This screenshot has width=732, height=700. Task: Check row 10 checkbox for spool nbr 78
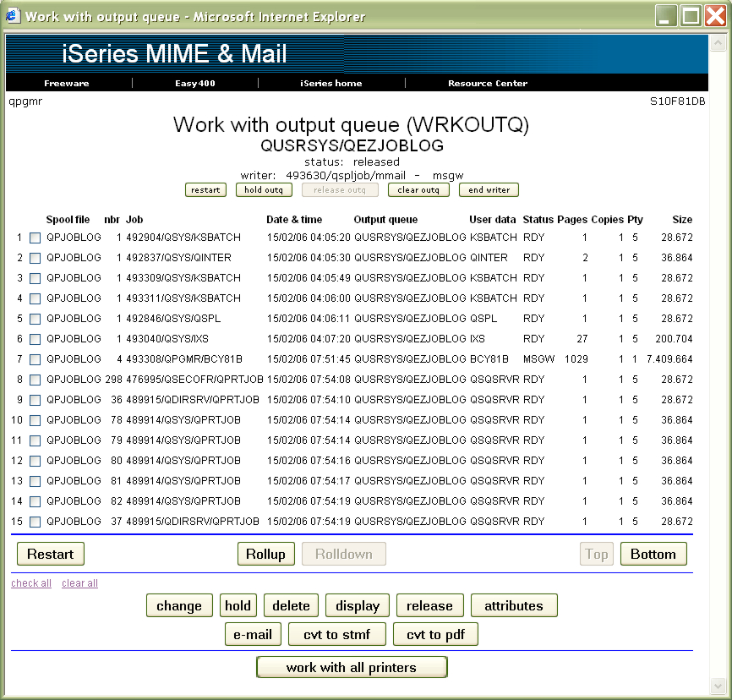pyautogui.click(x=35, y=420)
